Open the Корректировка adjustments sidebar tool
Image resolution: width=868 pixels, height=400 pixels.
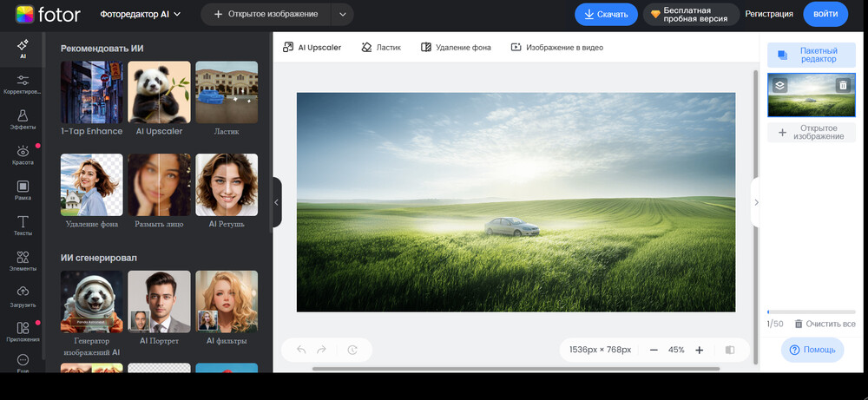[23, 84]
